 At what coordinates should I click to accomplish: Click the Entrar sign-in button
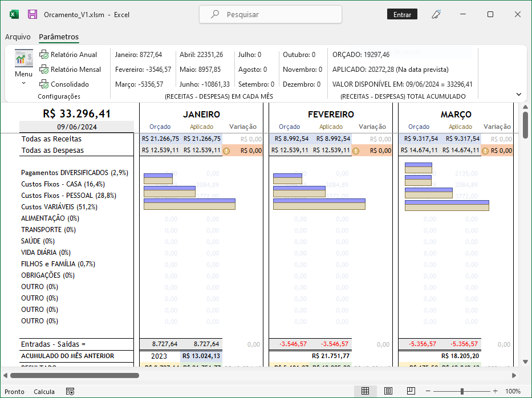pos(402,14)
